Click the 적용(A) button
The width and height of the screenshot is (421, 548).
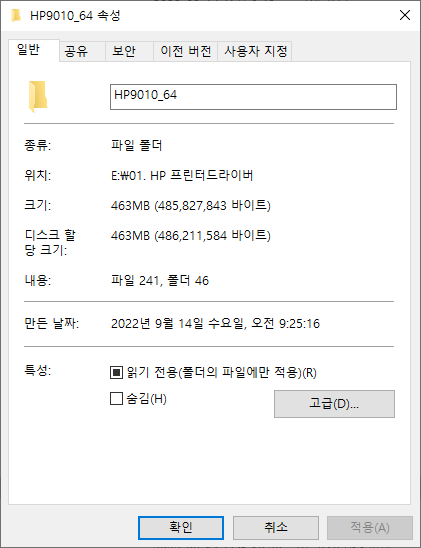(370, 527)
